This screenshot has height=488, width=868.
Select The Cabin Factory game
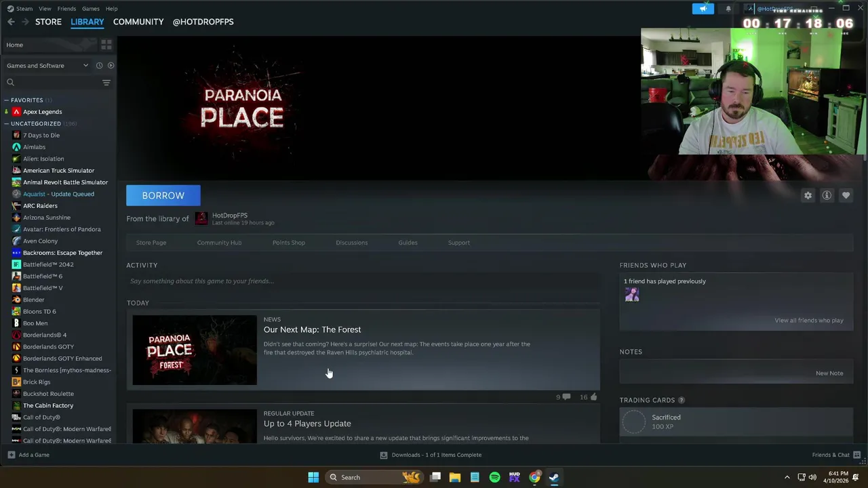[48, 405]
